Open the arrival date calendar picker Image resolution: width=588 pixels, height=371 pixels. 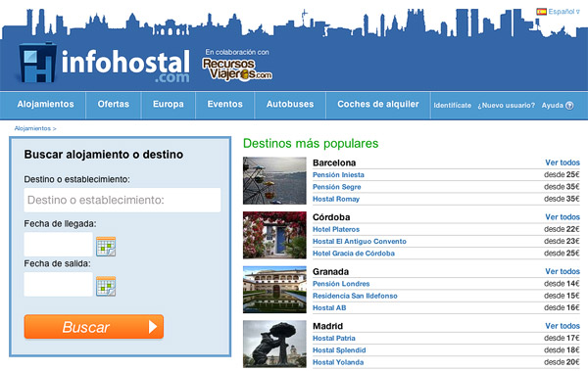pyautogui.click(x=106, y=247)
